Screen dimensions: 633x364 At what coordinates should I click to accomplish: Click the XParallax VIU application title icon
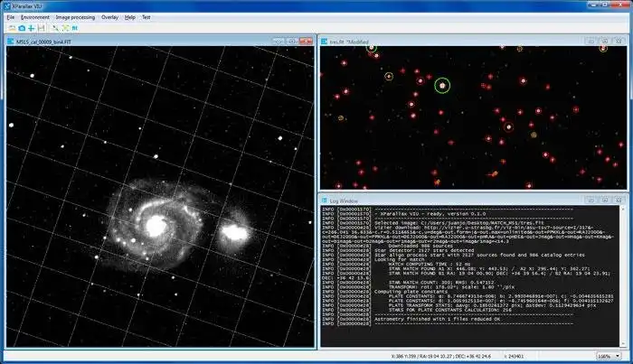click(x=7, y=6)
